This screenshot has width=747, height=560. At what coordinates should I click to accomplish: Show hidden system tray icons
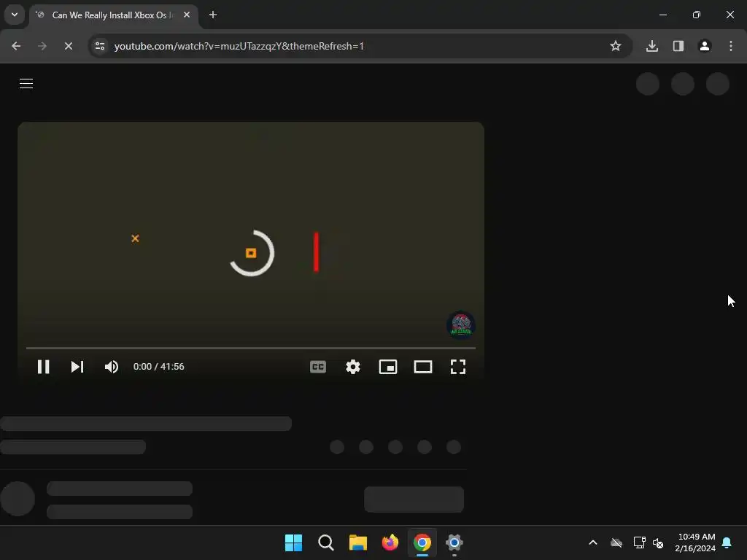593,542
